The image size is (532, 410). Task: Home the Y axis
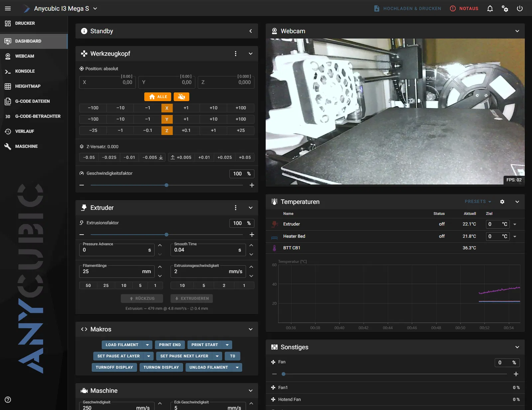(167, 119)
